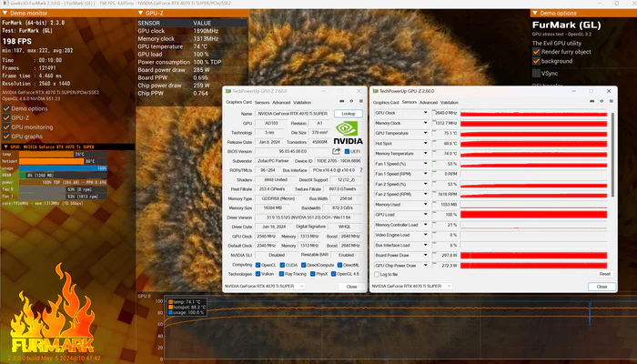Click the screenshot camera icon in Graphics Card GPU-Z window
The image size is (637, 364).
341,101
